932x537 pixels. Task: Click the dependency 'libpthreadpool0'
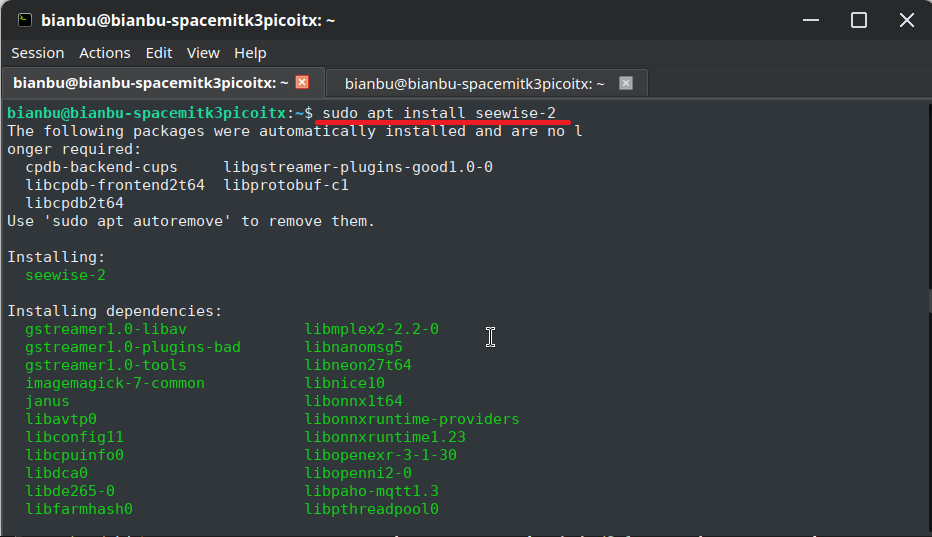[x=371, y=508]
